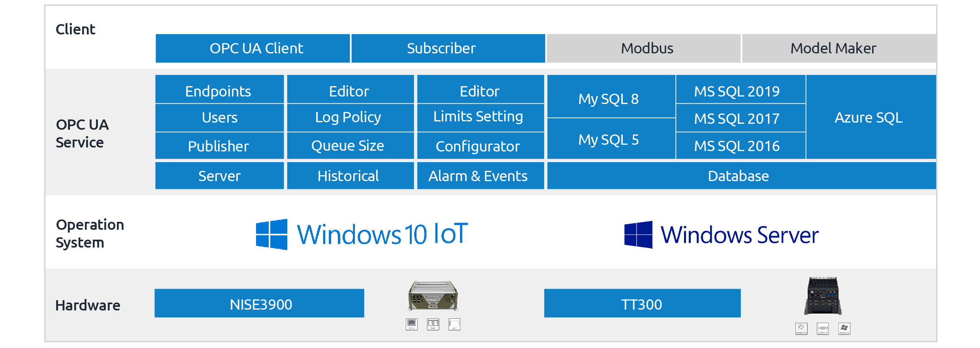The width and height of the screenshot is (980, 348).
Task: Click the Azure SQL block
Action: pyautogui.click(x=871, y=117)
